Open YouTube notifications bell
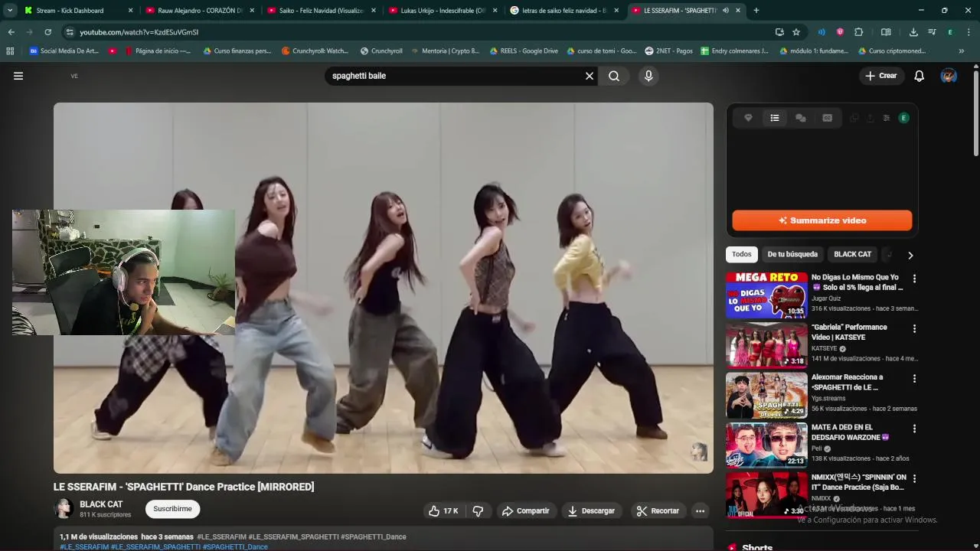Image resolution: width=980 pixels, height=551 pixels. click(x=920, y=76)
